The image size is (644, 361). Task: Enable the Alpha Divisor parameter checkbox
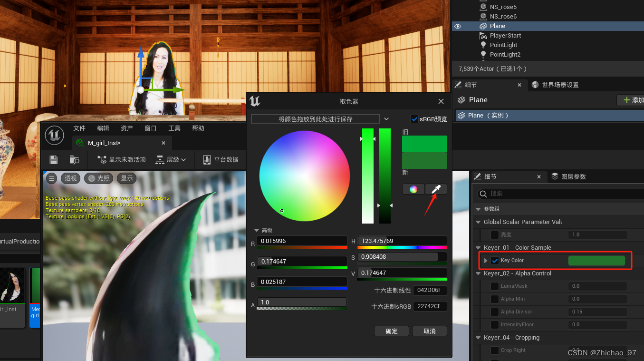click(x=495, y=312)
